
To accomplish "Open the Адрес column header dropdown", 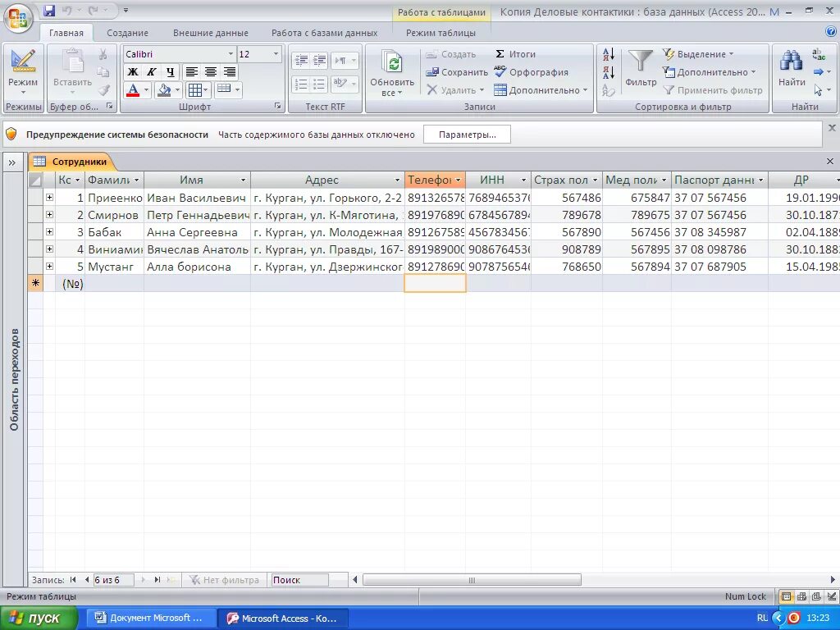I will 397,180.
